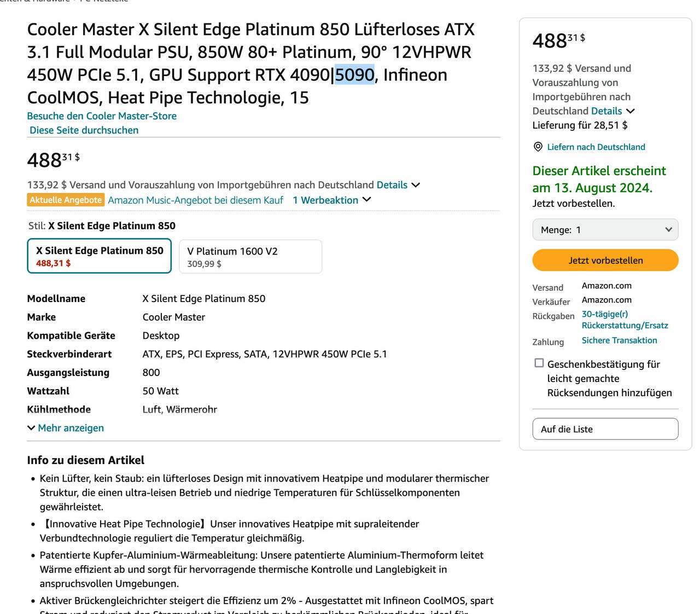Click the Kompatible Geräte value Desktop
Viewport: 700px width, 614px height.
(x=161, y=335)
